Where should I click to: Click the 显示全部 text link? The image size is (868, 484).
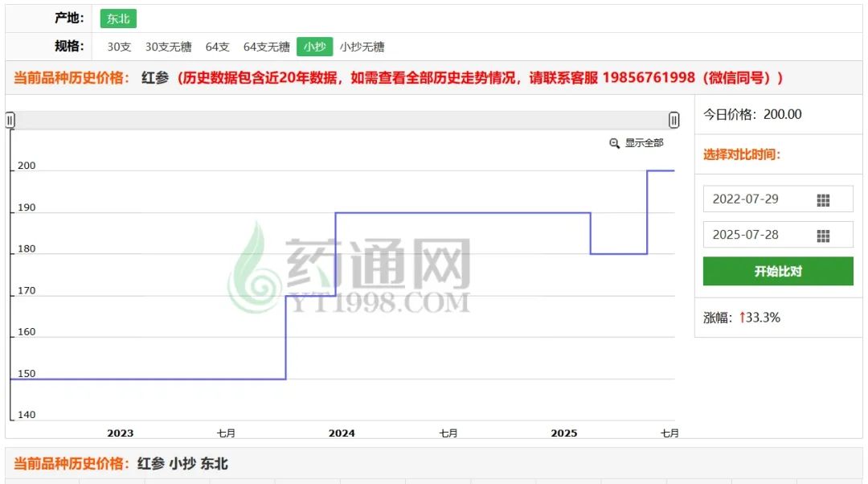point(645,143)
